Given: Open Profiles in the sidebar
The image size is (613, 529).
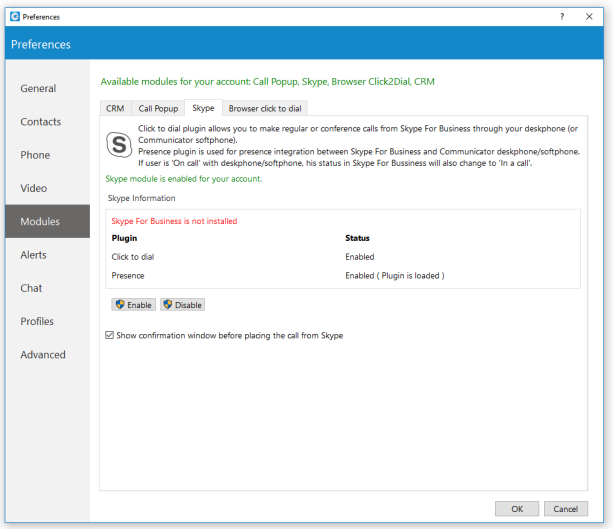Looking at the screenshot, I should point(47,321).
